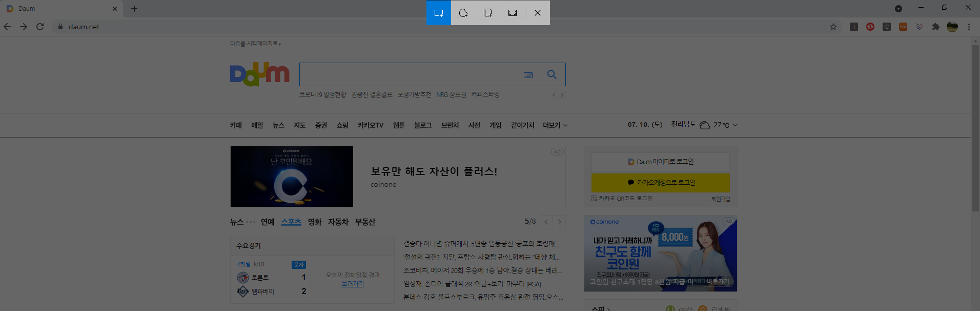
Task: Show next trending keywords
Action: click(562, 95)
